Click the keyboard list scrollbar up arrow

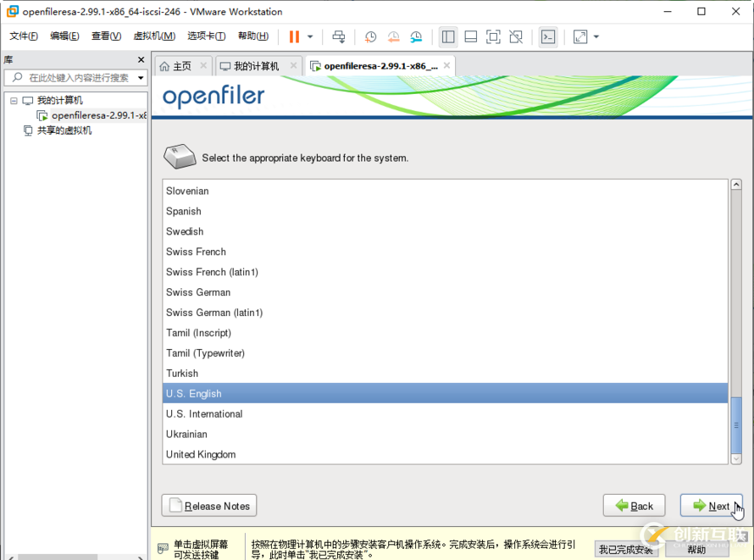736,185
